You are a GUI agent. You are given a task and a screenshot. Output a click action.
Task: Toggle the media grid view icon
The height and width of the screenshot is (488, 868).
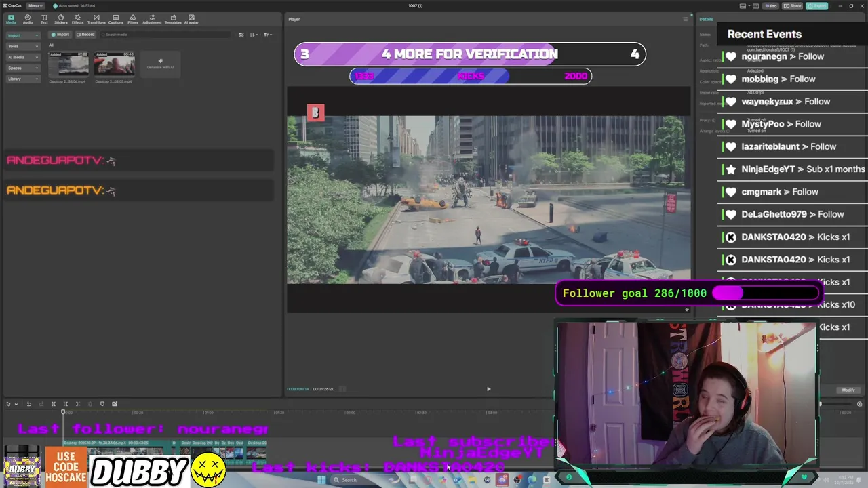tap(241, 35)
